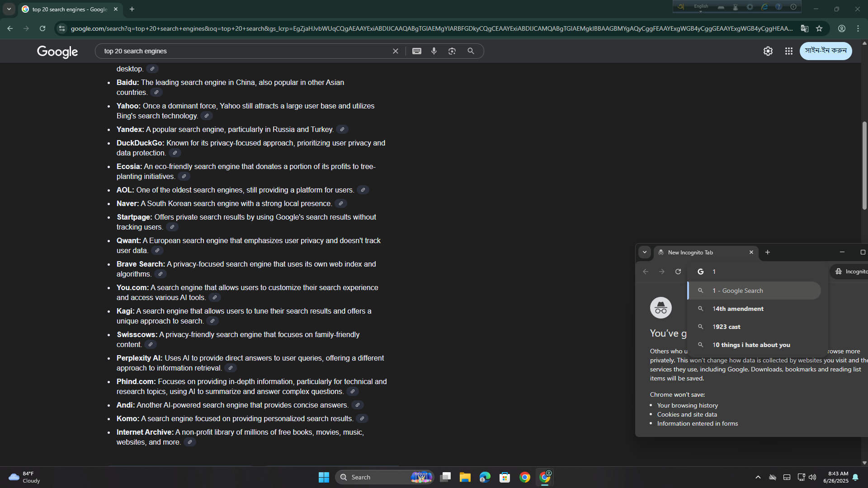
Task: Open the clock and calendar flyout
Action: [x=836, y=477]
